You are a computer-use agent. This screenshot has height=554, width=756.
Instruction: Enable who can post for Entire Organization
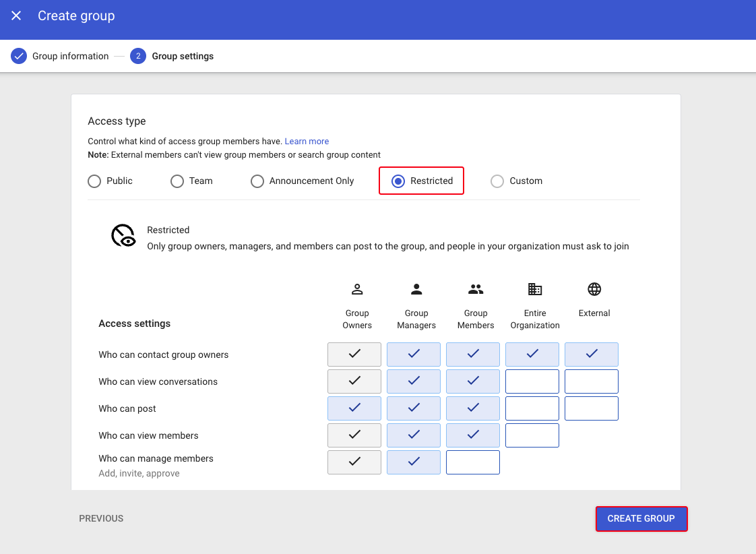click(x=532, y=408)
